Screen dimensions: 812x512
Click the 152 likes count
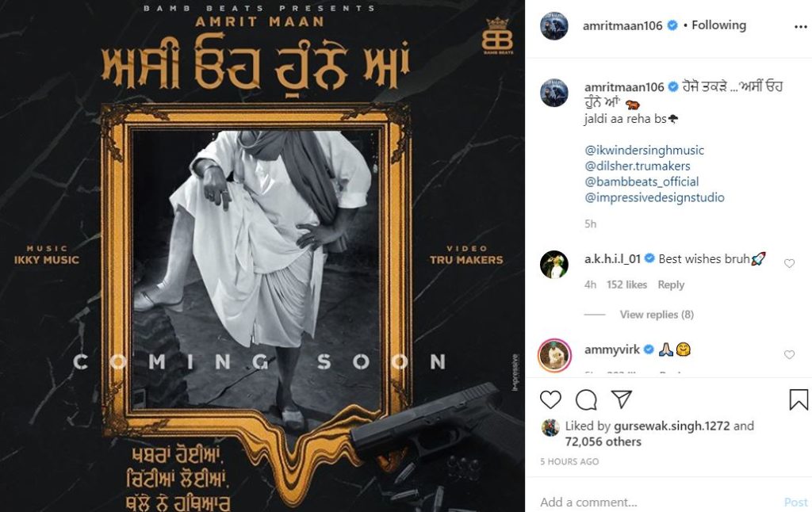(x=626, y=285)
